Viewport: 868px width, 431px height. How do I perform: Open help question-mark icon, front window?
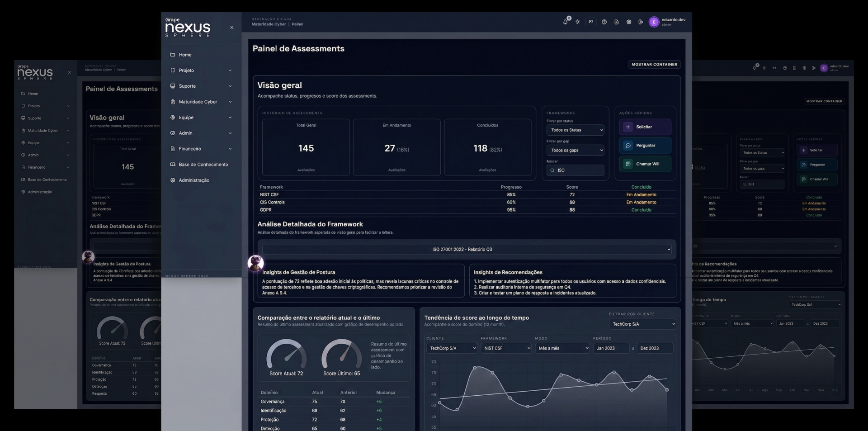[604, 22]
